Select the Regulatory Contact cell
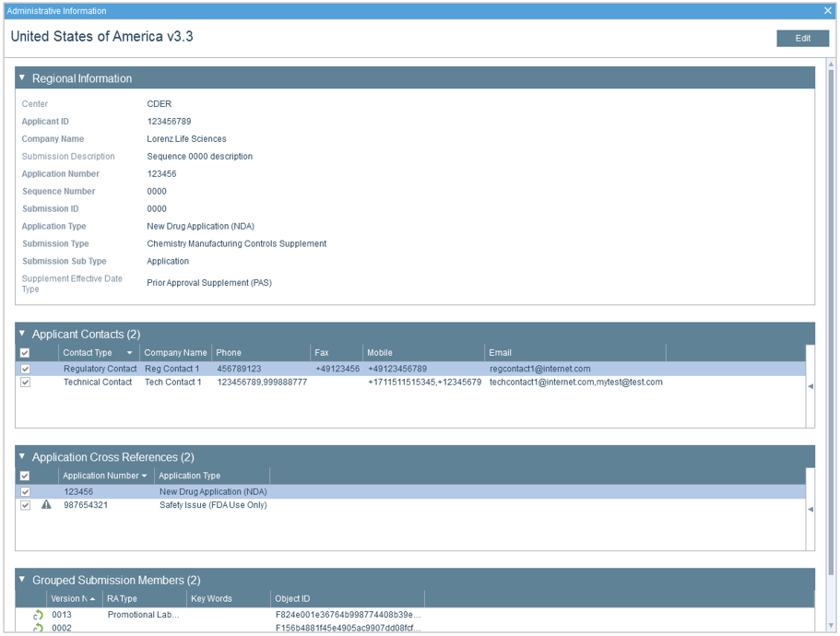 (101, 369)
